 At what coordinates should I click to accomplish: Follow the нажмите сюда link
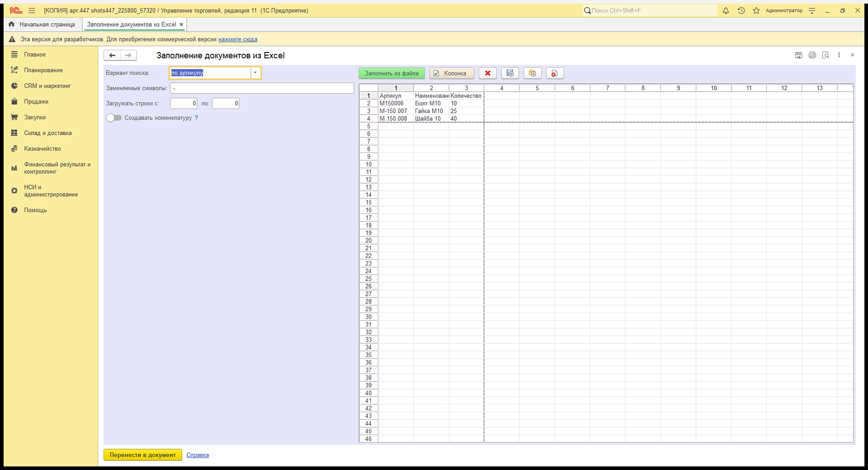pyautogui.click(x=238, y=39)
